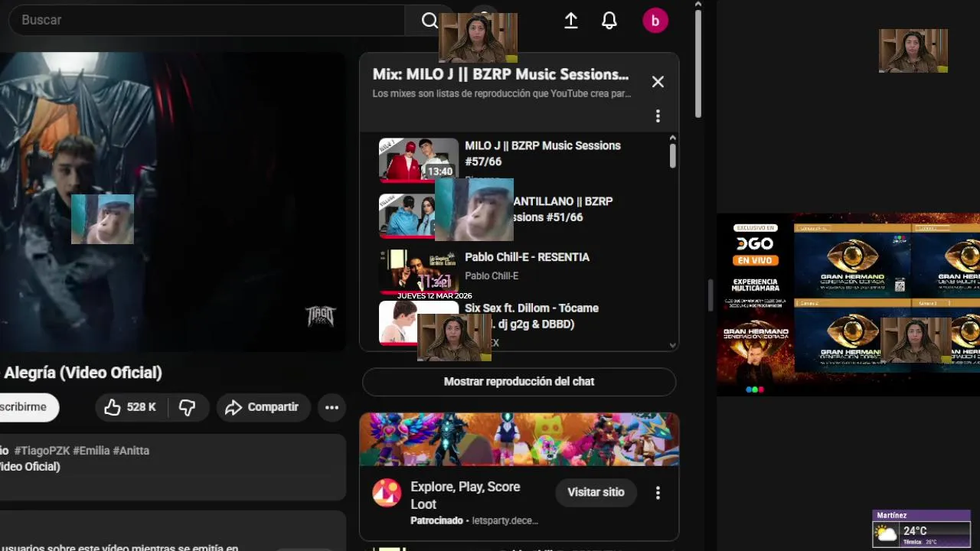Image resolution: width=980 pixels, height=551 pixels.
Task: Play the BZRP Sessions #51/66 item
Action: click(x=563, y=209)
